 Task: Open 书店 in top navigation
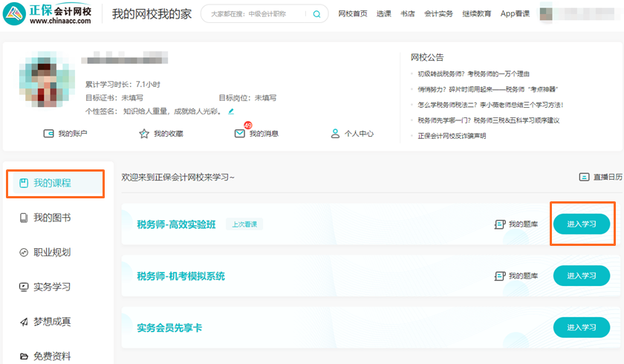pyautogui.click(x=408, y=14)
